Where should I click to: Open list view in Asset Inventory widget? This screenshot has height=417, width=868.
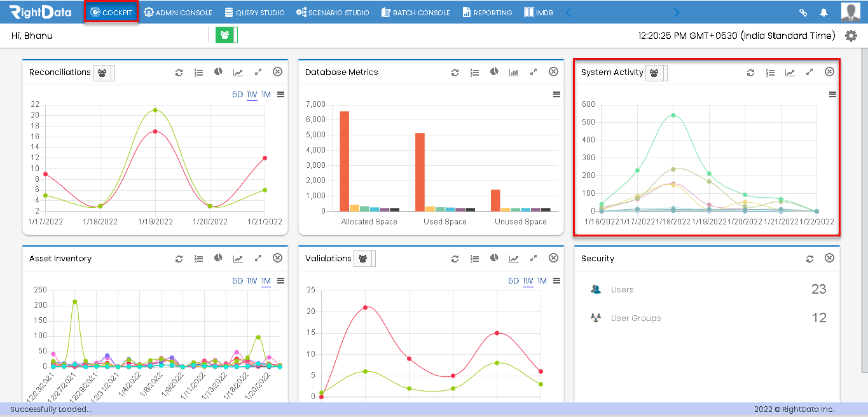click(199, 259)
